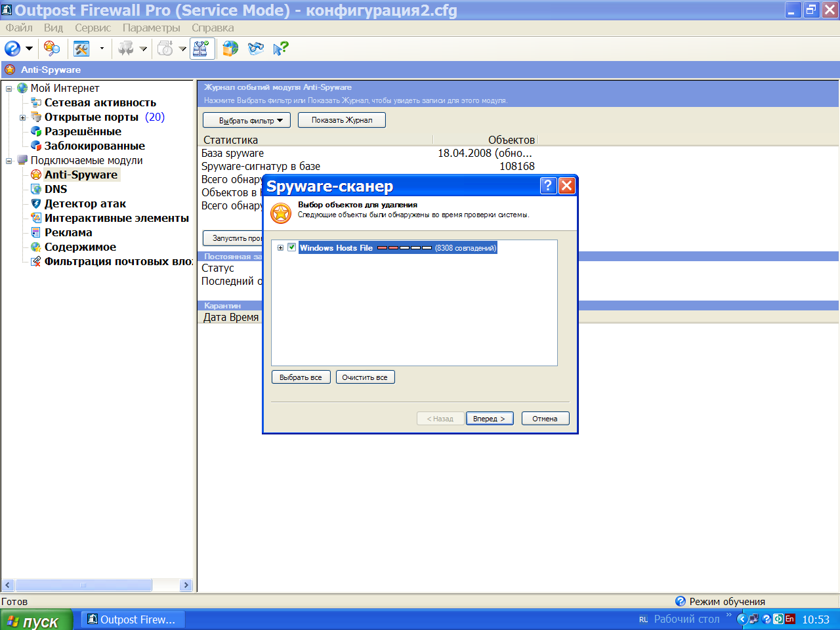
Task: Click the Вперед > button
Action: 489,419
